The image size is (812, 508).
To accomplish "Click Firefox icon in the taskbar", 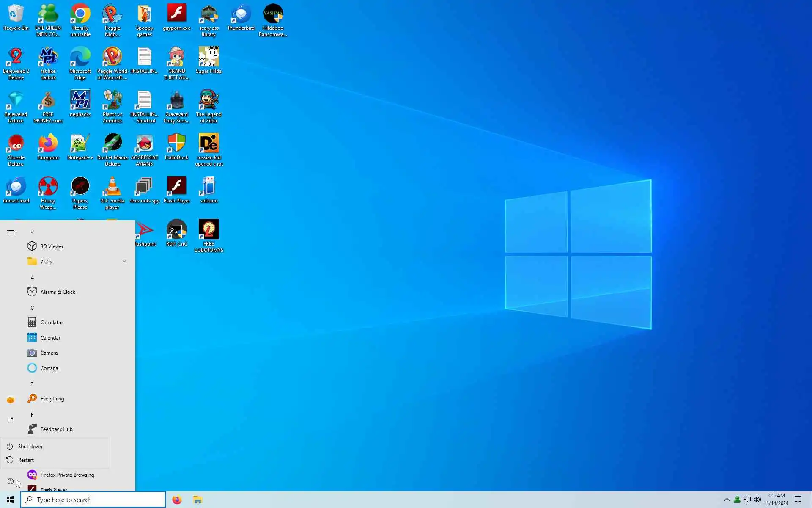I will pyautogui.click(x=177, y=500).
